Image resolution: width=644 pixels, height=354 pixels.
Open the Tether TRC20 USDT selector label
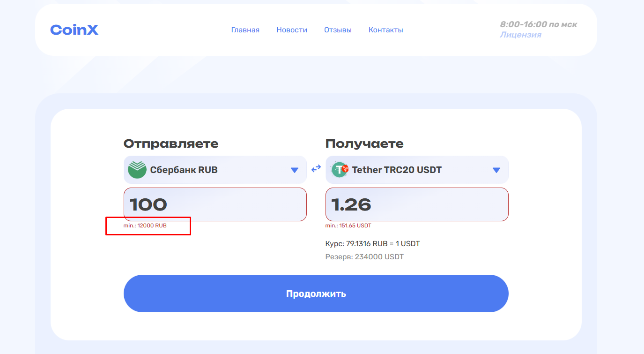397,170
